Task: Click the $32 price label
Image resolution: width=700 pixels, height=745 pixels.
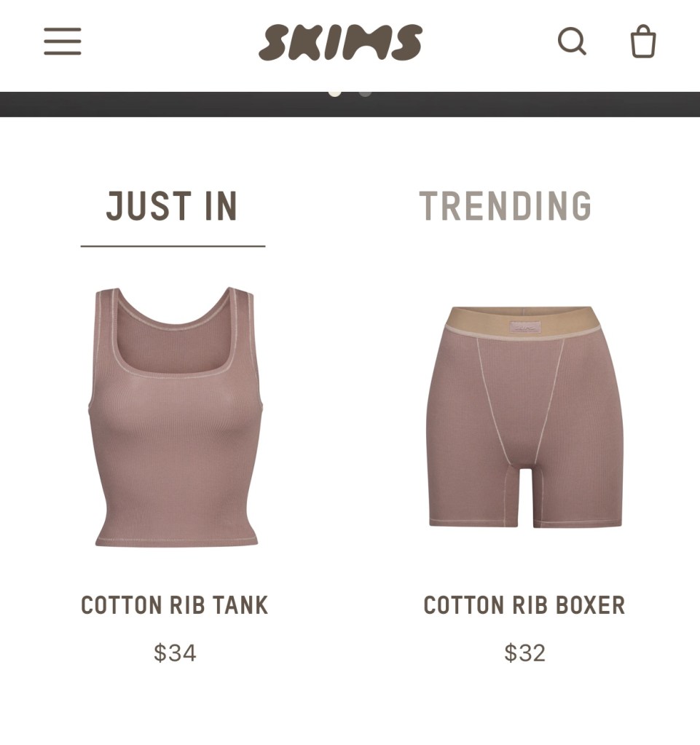Action: (524, 653)
